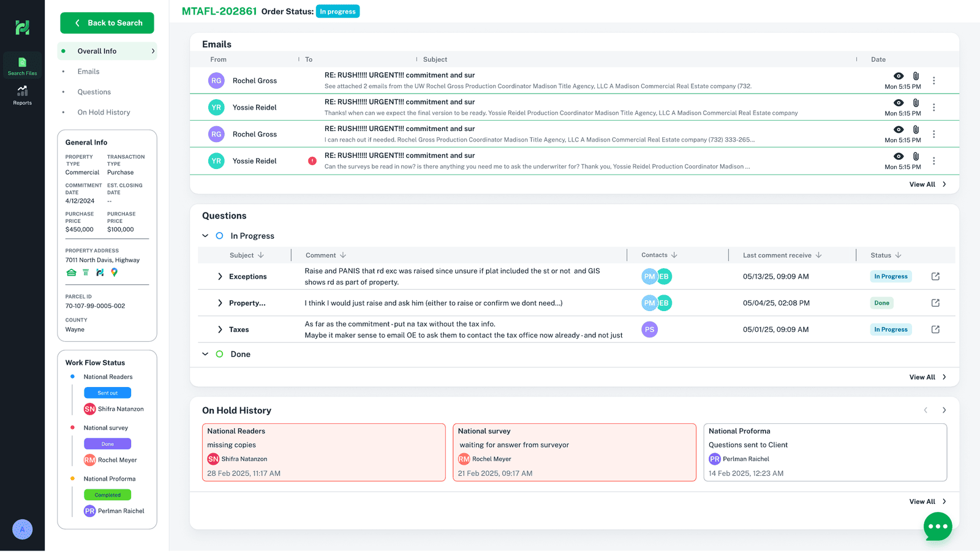Open the green chat bubble widget
Image resolution: width=980 pixels, height=553 pixels.
click(x=938, y=526)
